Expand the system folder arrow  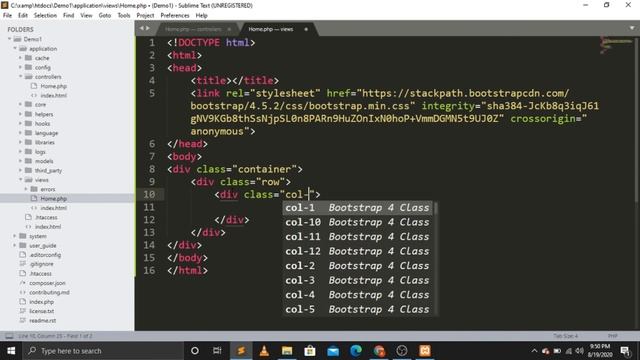(15, 236)
